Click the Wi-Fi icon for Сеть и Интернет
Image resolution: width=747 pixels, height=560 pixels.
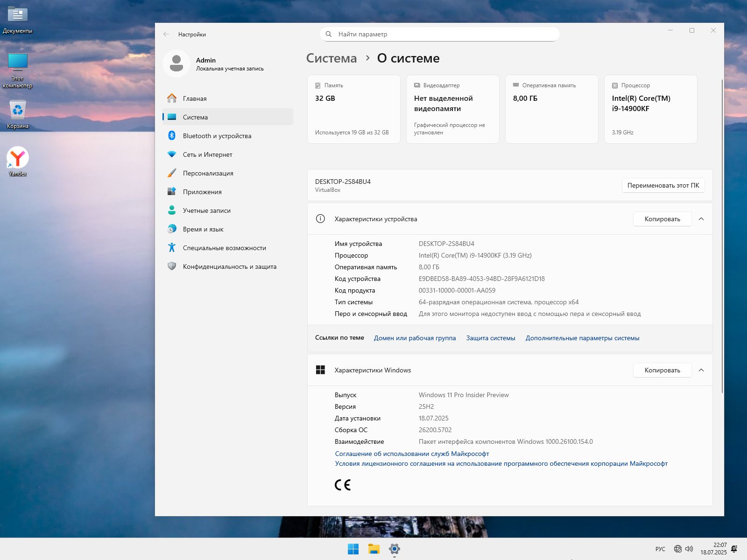[172, 154]
